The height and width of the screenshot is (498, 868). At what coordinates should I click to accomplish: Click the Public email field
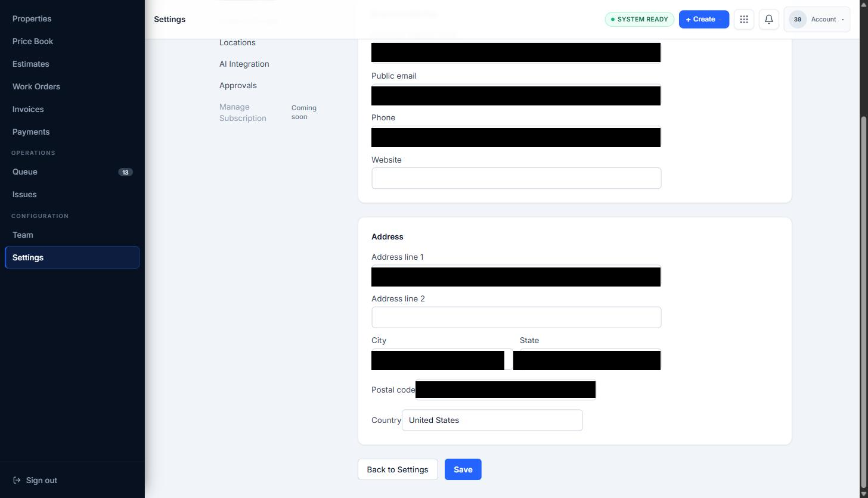(x=516, y=95)
